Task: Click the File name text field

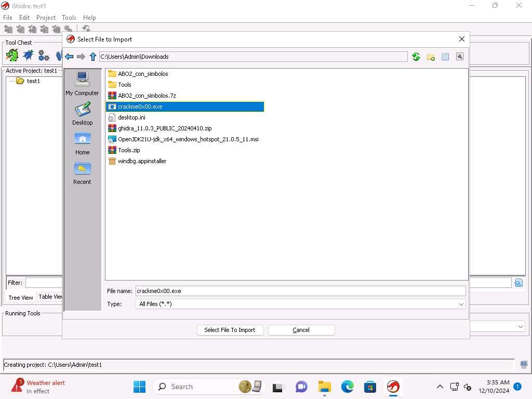Action: pyautogui.click(x=300, y=291)
